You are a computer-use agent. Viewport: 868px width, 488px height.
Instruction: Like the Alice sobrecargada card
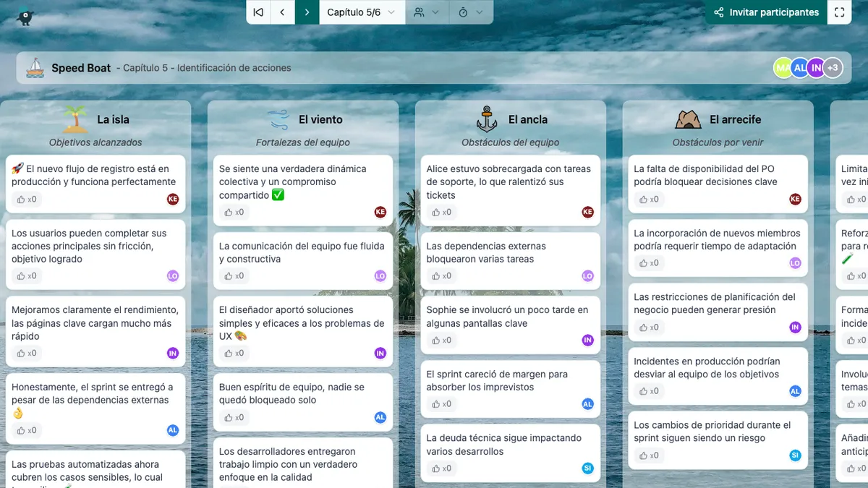(441, 212)
